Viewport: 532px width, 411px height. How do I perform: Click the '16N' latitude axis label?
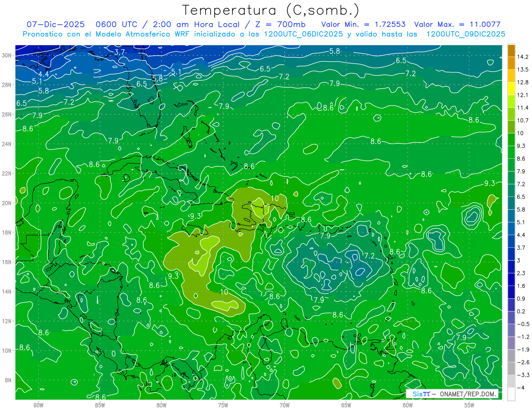point(7,262)
